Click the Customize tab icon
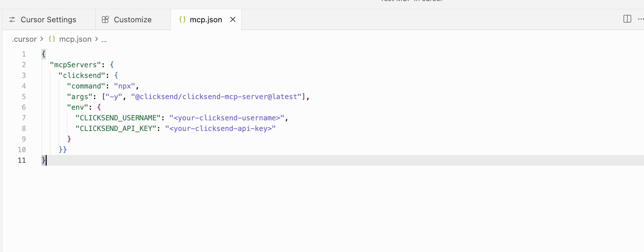This screenshot has height=252, width=644. 105,19
